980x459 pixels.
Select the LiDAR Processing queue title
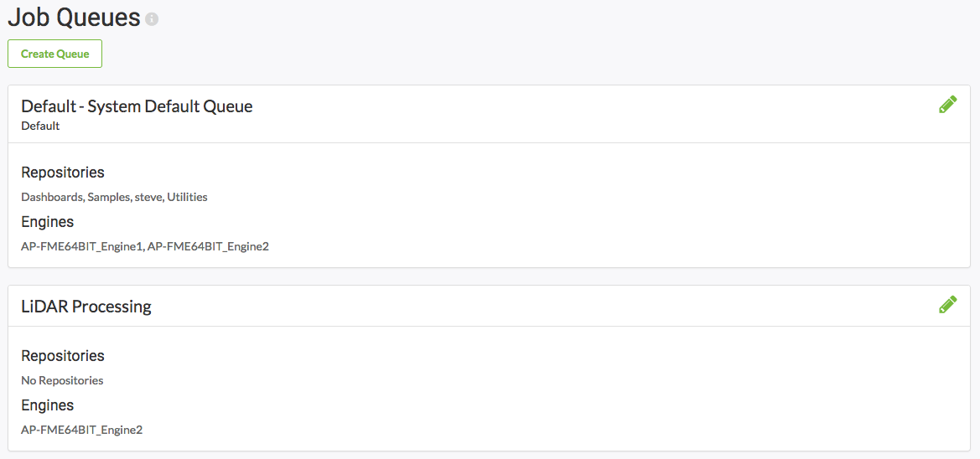tap(86, 307)
